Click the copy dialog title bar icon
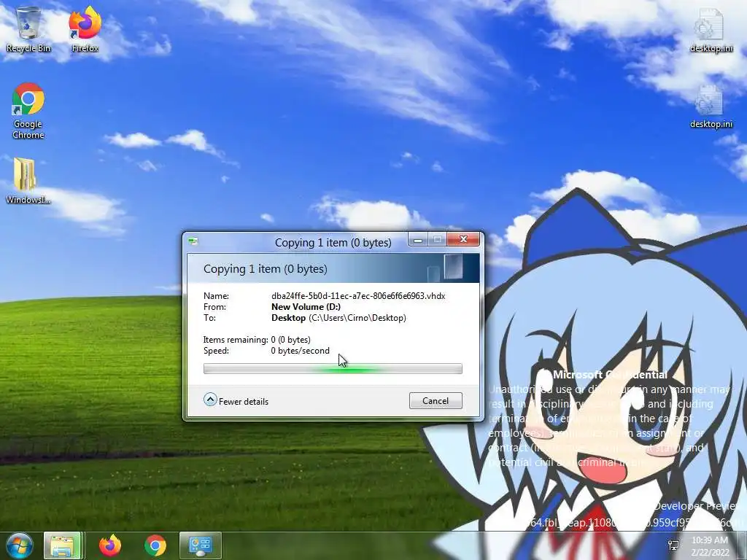The height and width of the screenshot is (560, 747). tap(193, 241)
